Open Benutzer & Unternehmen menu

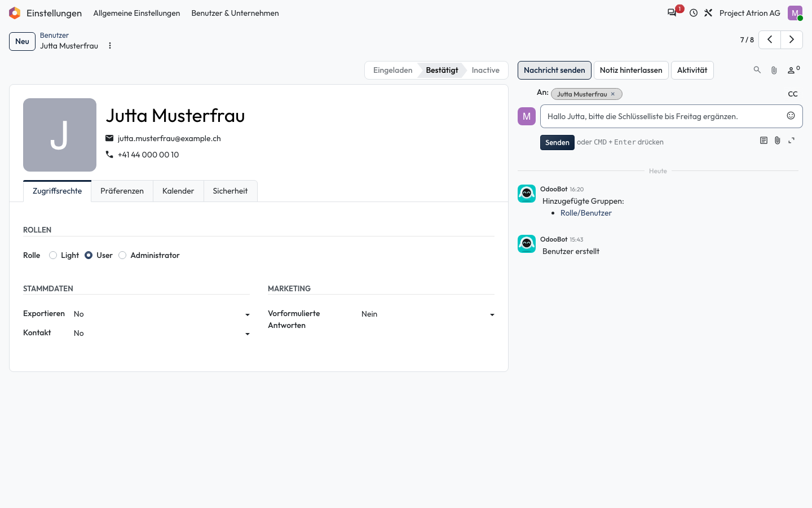point(235,13)
